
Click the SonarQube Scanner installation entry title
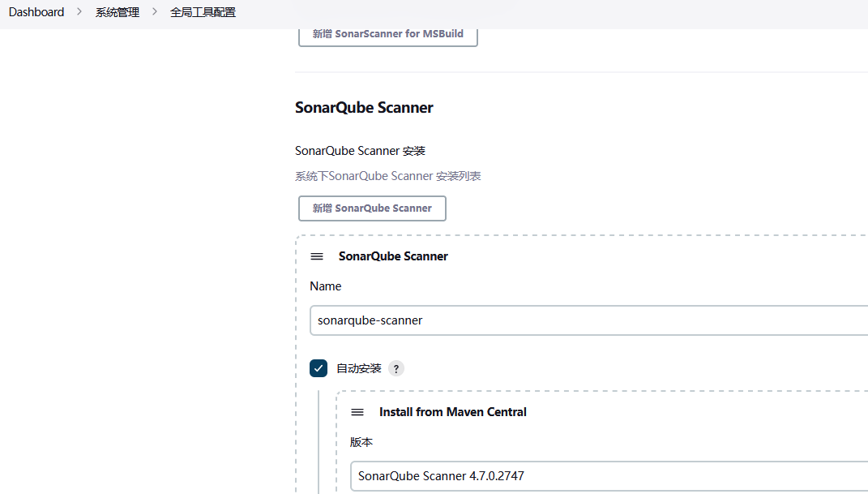[x=393, y=256]
